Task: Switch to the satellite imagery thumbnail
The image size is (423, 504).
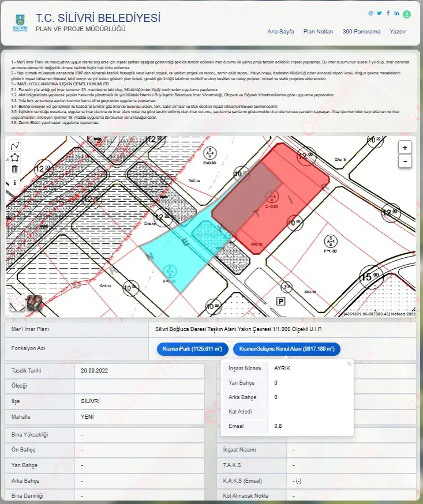Action: [x=35, y=303]
